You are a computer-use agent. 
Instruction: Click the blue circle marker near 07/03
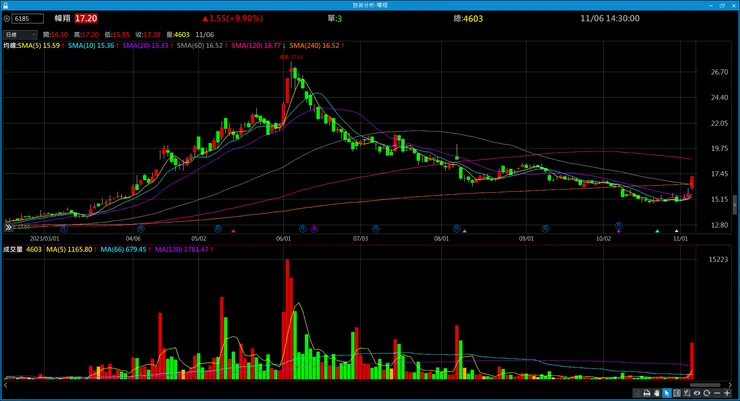(376, 229)
